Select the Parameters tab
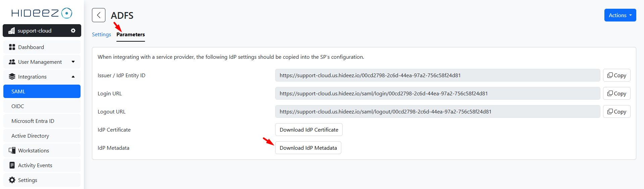Viewport: 644px width, 189px height. click(131, 35)
